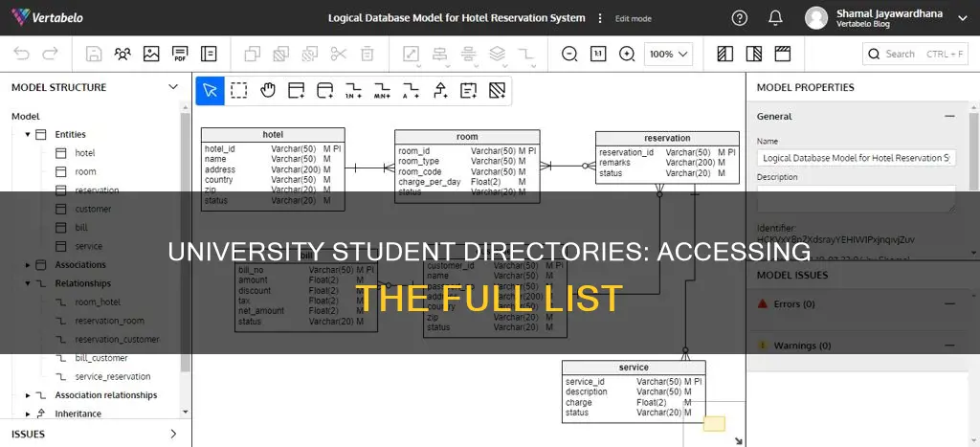Select the add entity tool
The width and height of the screenshot is (980, 447).
pos(297,91)
